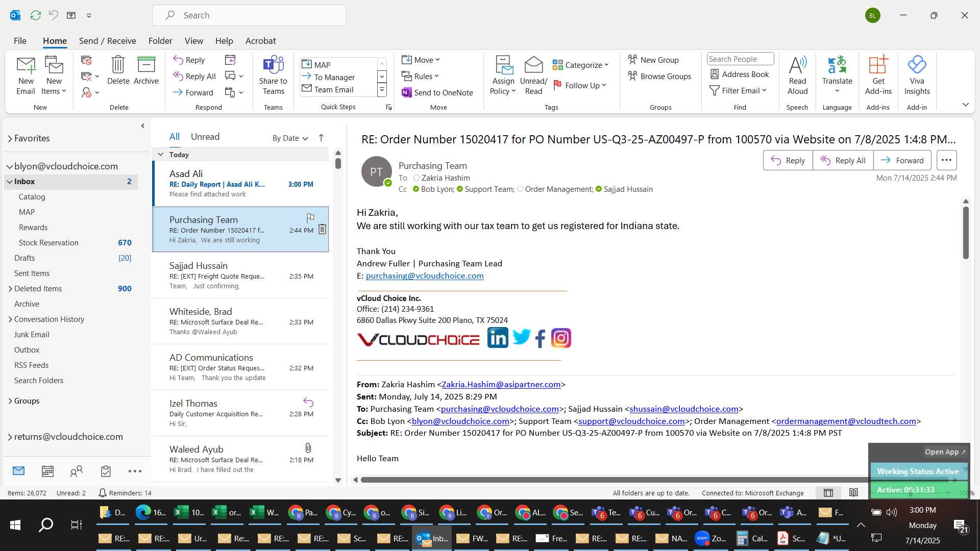Click Reply button in reading pane
Viewport: 980px width, 551px height.
point(788,160)
